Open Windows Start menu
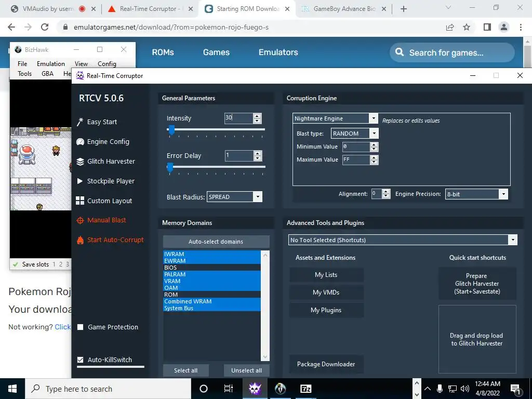532x399 pixels. point(12,389)
